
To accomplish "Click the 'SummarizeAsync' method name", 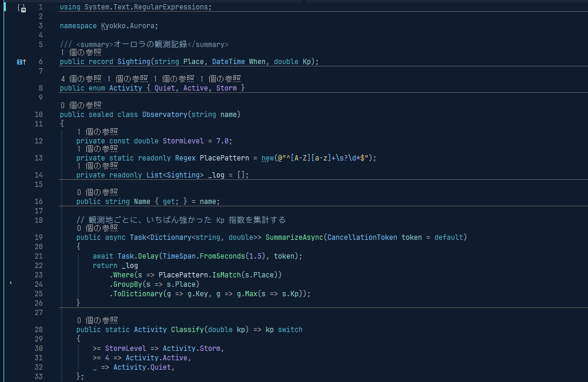I will click(295, 237).
